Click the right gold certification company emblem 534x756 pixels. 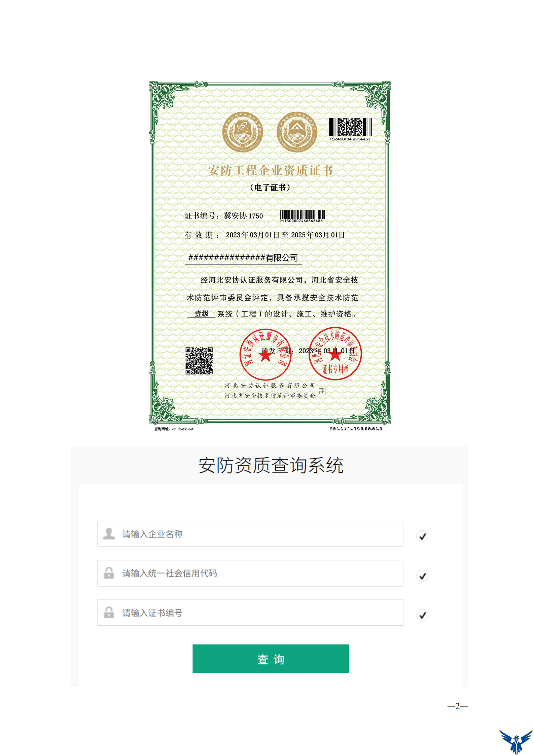pyautogui.click(x=297, y=132)
